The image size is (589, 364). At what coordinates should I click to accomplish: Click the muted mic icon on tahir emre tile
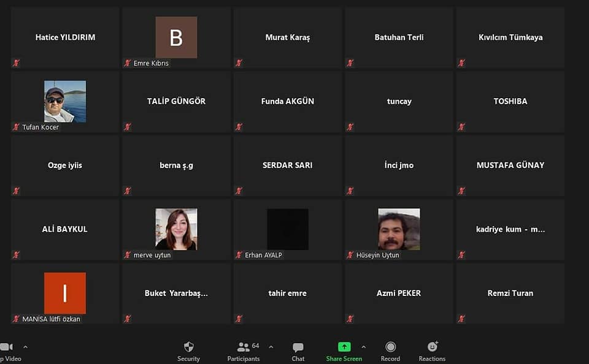tap(239, 319)
